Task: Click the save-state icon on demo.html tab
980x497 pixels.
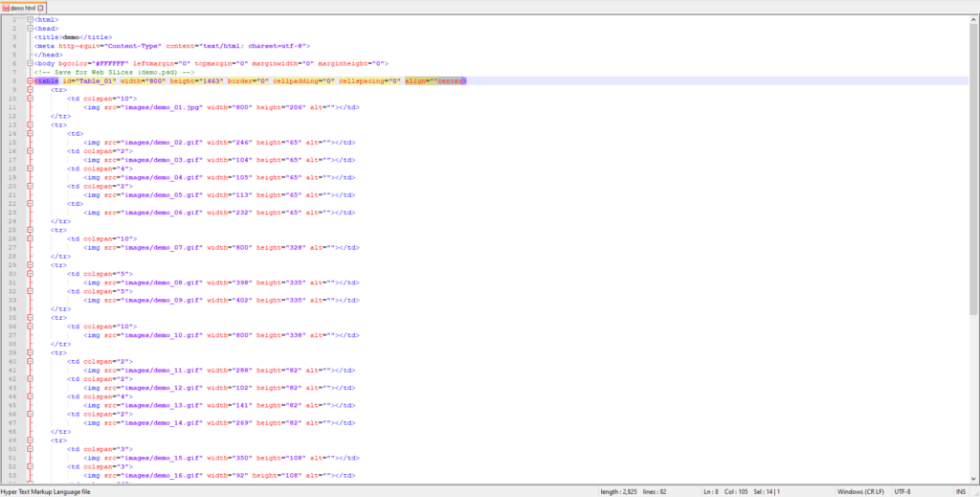Action: click(x=6, y=8)
